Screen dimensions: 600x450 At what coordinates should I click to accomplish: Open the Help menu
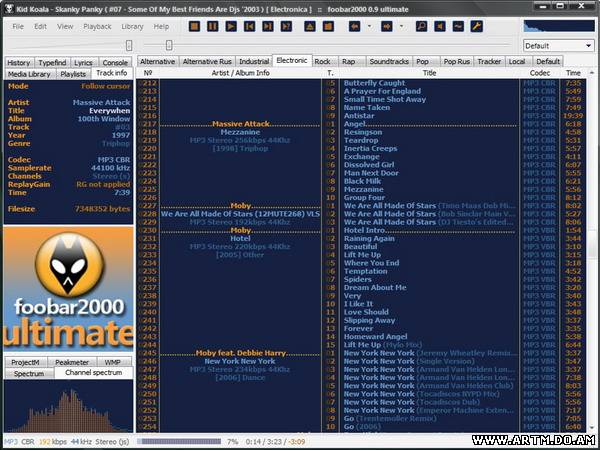[x=161, y=26]
